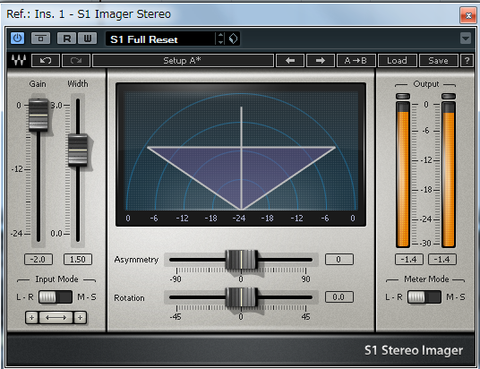Click the Width fader handle
The width and height of the screenshot is (480, 369).
tap(78, 150)
